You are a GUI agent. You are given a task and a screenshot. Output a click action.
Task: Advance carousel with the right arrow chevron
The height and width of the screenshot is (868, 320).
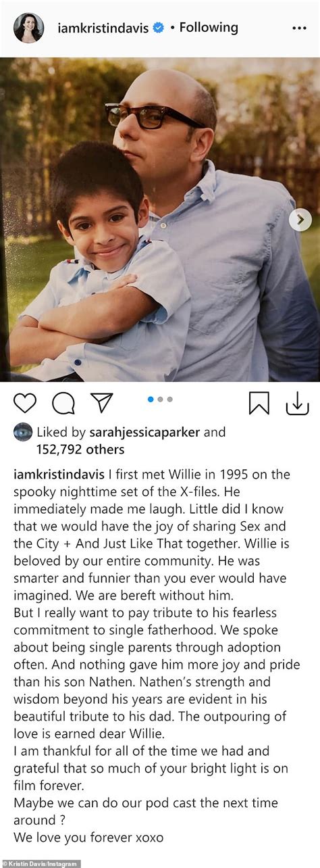pyautogui.click(x=300, y=220)
